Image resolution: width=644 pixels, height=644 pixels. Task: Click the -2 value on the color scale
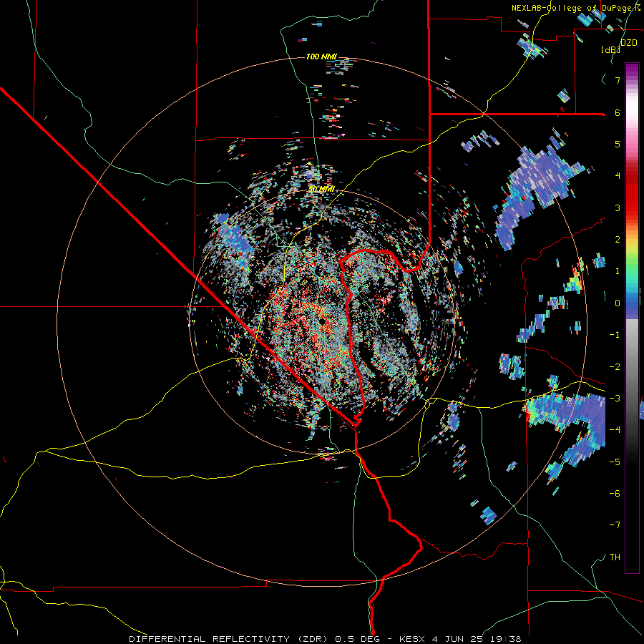pyautogui.click(x=615, y=366)
